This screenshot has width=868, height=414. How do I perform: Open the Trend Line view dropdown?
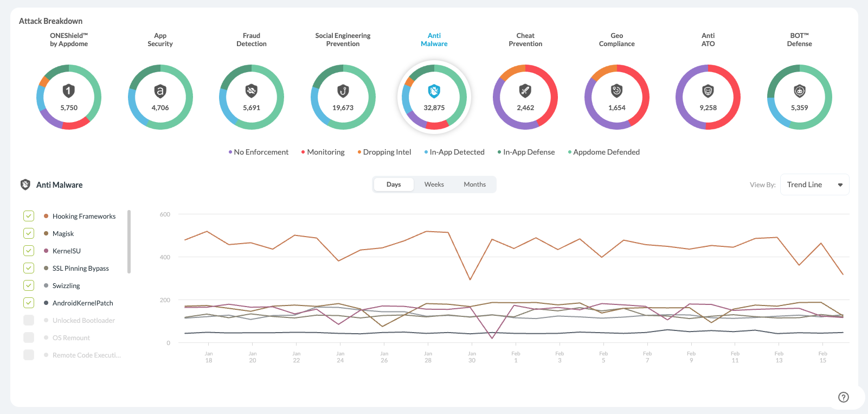[x=814, y=184]
